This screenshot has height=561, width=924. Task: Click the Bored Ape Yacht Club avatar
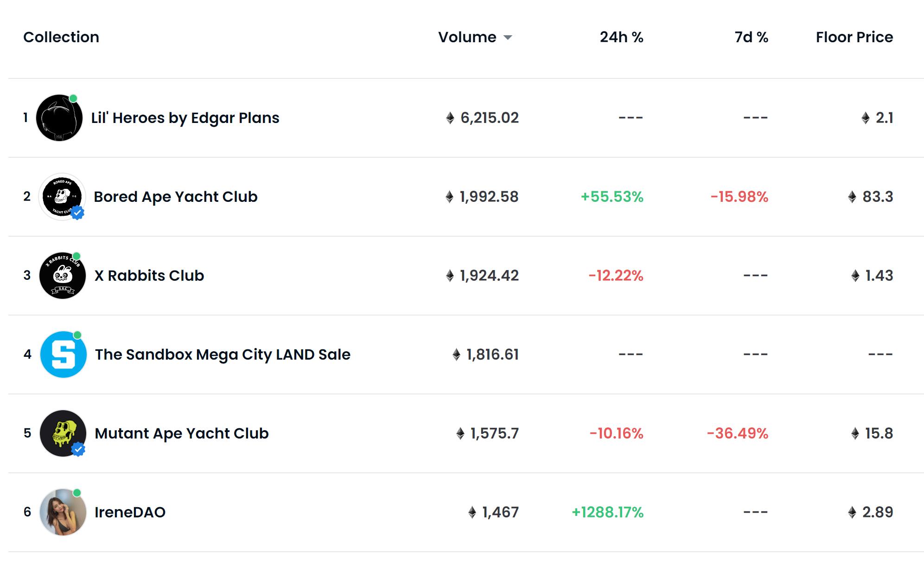pos(62,196)
